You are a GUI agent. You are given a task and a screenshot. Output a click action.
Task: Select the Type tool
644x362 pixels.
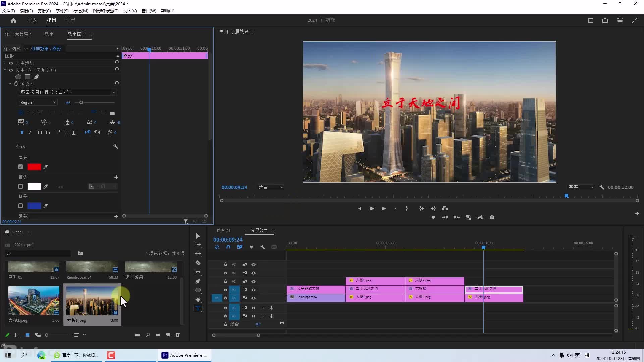pyautogui.click(x=198, y=308)
